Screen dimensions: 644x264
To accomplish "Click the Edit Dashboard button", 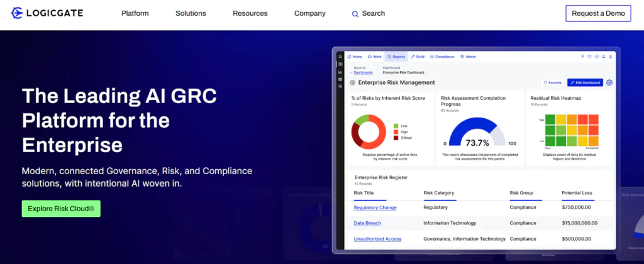I will (x=586, y=82).
